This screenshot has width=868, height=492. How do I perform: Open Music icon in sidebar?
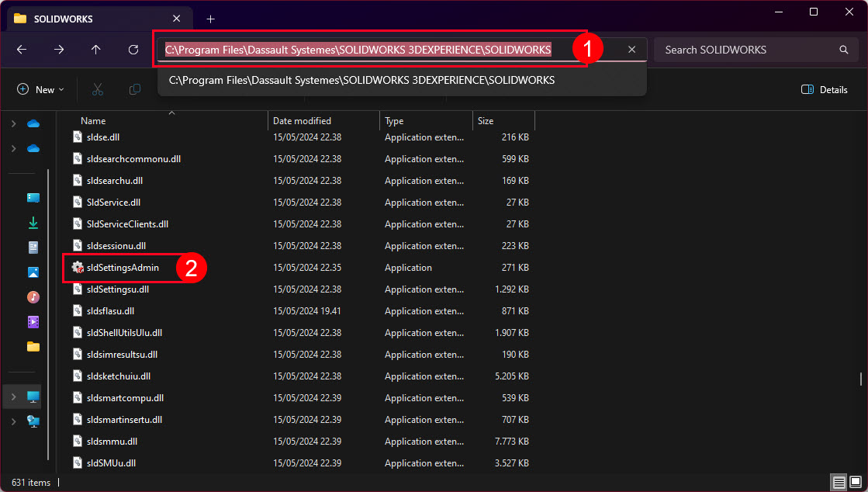[33, 297]
